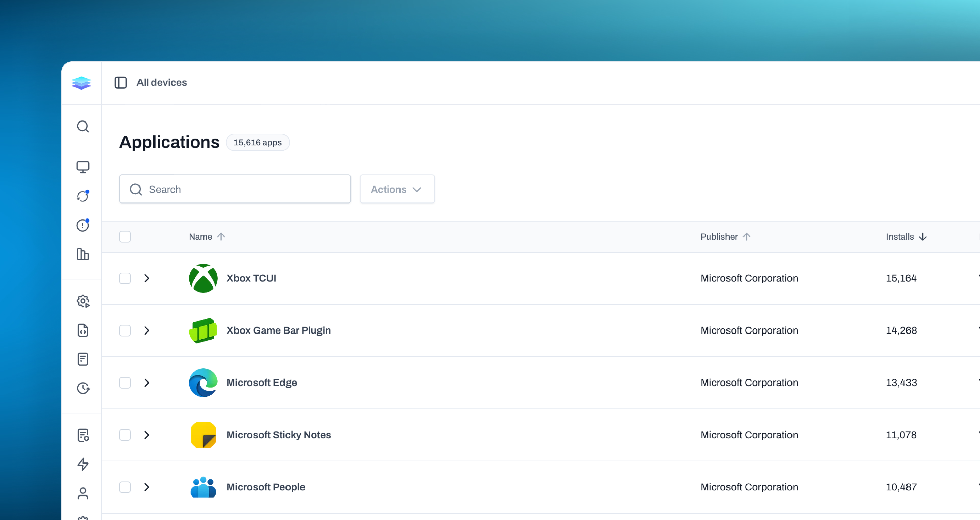Viewport: 980px width, 520px height.
Task: Expand the Microsoft Sticky Notes row
Action: (147, 435)
